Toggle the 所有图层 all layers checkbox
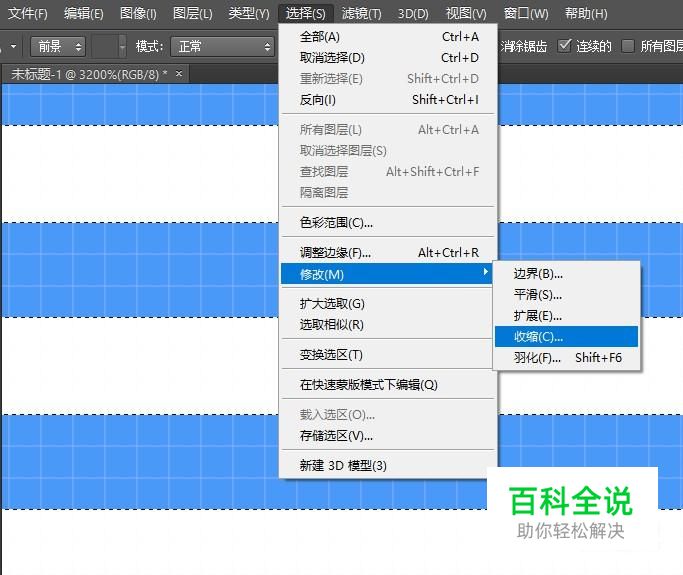 tap(628, 45)
